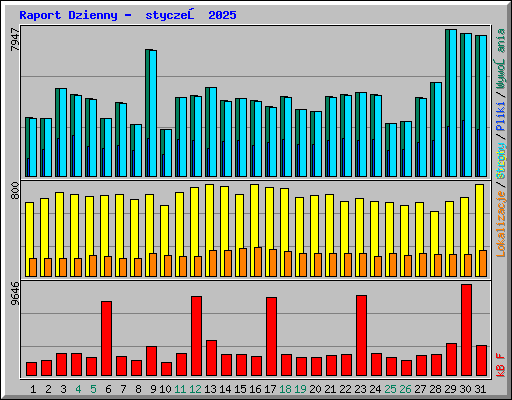Click the red bar for day 6
512x400 pixels.
[x=106, y=339]
